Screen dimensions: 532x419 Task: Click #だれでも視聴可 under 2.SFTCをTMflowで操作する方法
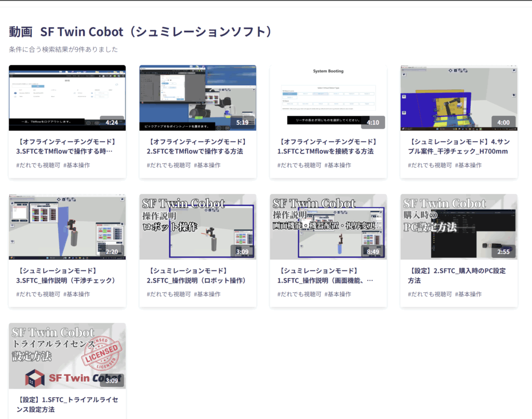point(169,165)
